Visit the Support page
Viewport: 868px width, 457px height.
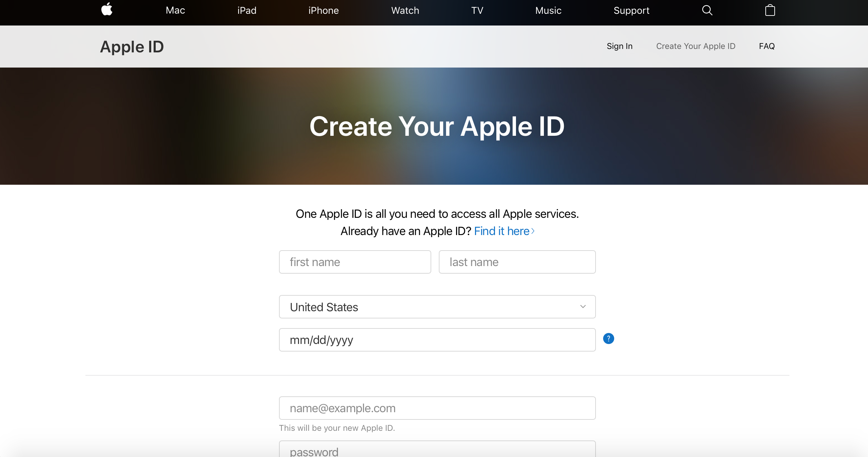631,11
